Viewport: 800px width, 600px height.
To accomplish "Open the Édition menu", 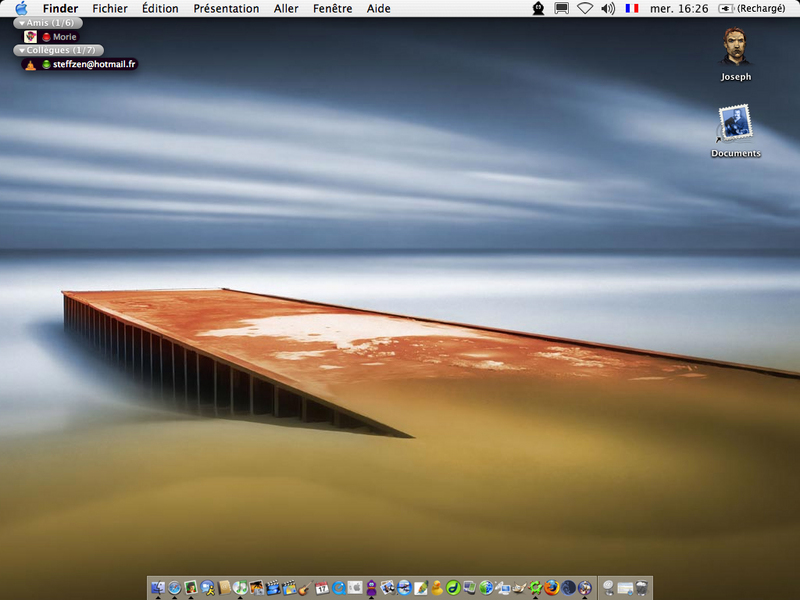I will (160, 9).
